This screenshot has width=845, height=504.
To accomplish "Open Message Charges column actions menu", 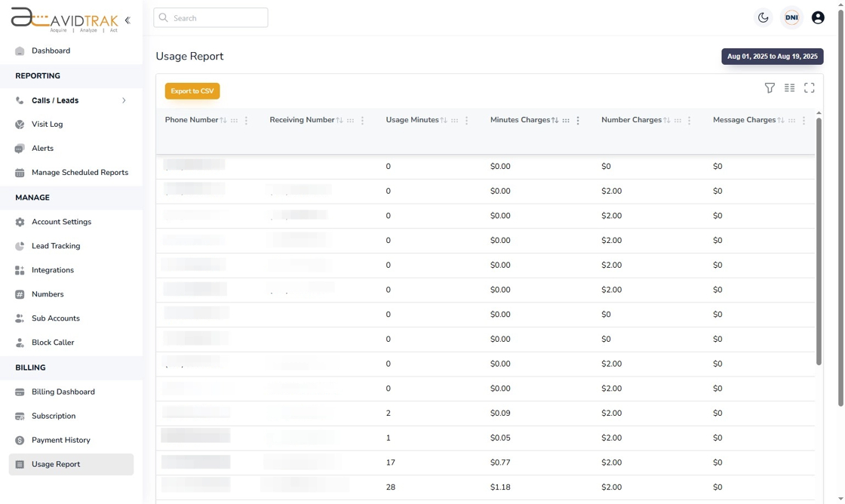I will (x=804, y=121).
